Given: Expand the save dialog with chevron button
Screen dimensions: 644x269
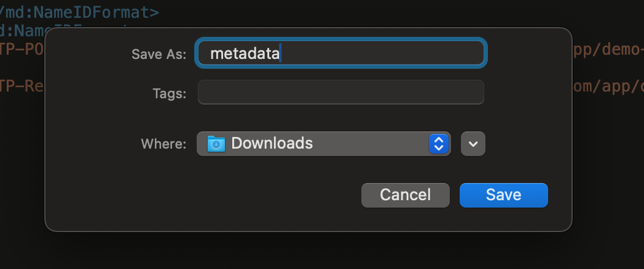Looking at the screenshot, I should (x=473, y=144).
